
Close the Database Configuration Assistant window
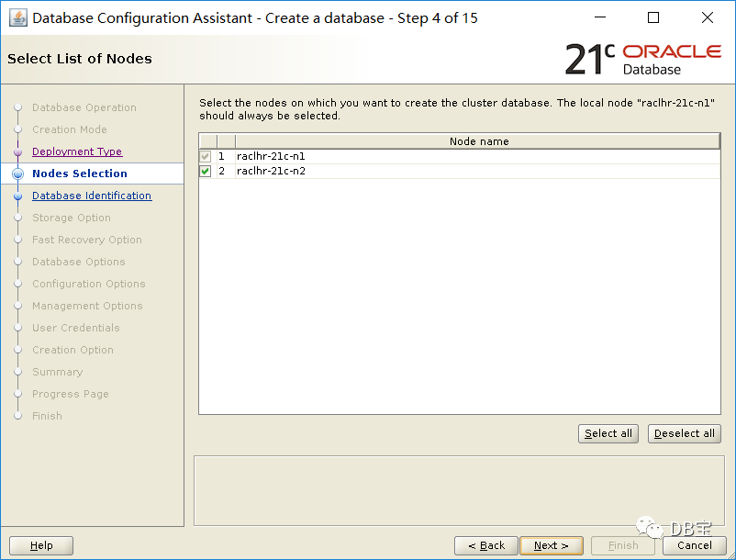tap(707, 17)
